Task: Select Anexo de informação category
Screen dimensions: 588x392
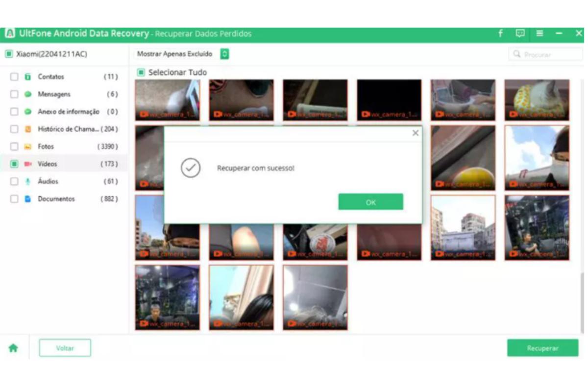Action: point(68,112)
